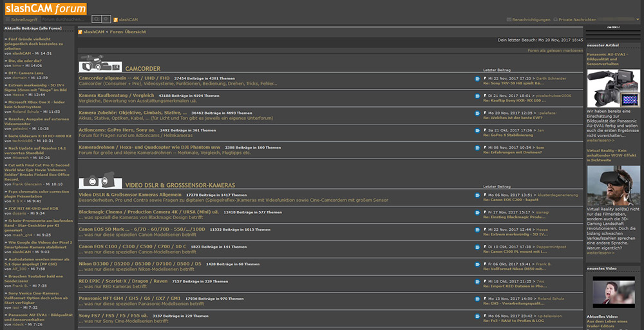Open advanced search gear icon
Viewport: 644px width, 330px height.
[106, 19]
